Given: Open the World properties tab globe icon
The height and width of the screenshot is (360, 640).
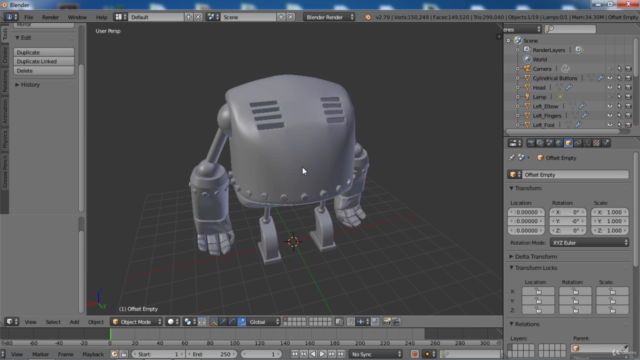Looking at the screenshot, I should [x=559, y=143].
